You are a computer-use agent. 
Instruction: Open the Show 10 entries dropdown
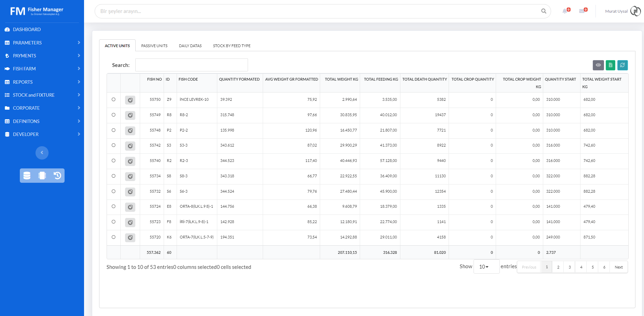point(487,266)
